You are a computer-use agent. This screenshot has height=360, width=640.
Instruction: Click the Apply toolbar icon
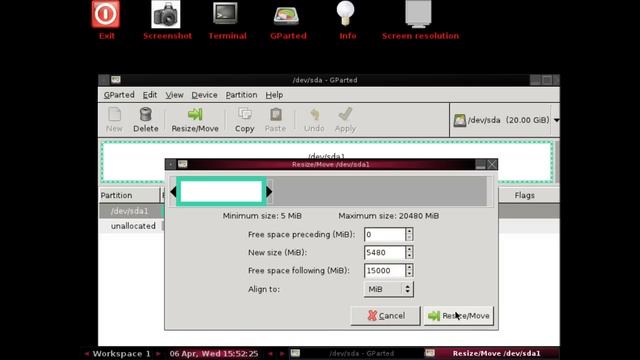(x=345, y=120)
